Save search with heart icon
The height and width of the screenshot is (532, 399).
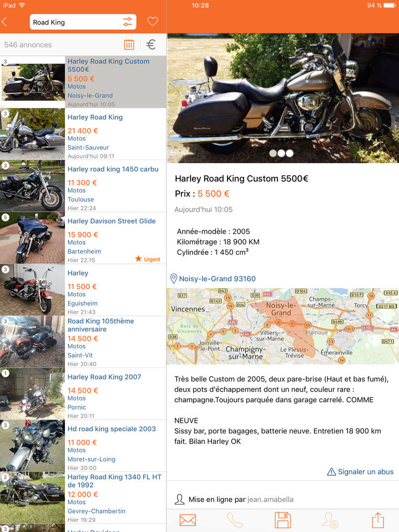pyautogui.click(x=153, y=22)
